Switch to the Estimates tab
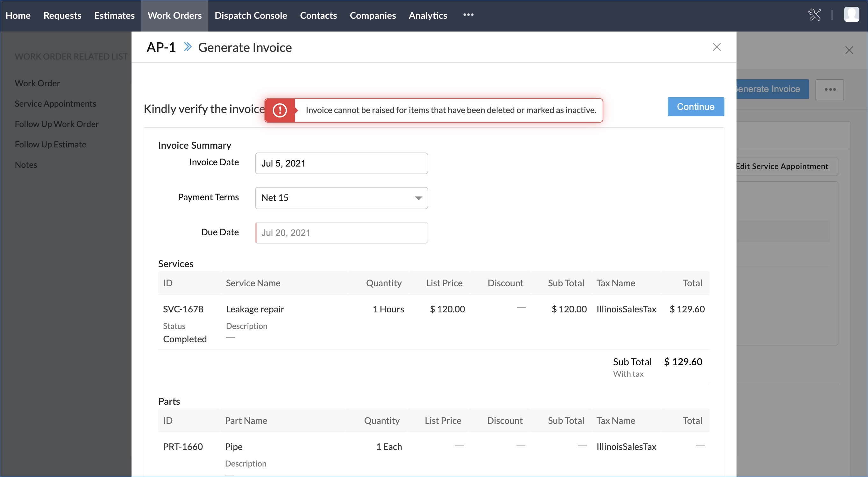The height and width of the screenshot is (477, 868). [x=114, y=16]
